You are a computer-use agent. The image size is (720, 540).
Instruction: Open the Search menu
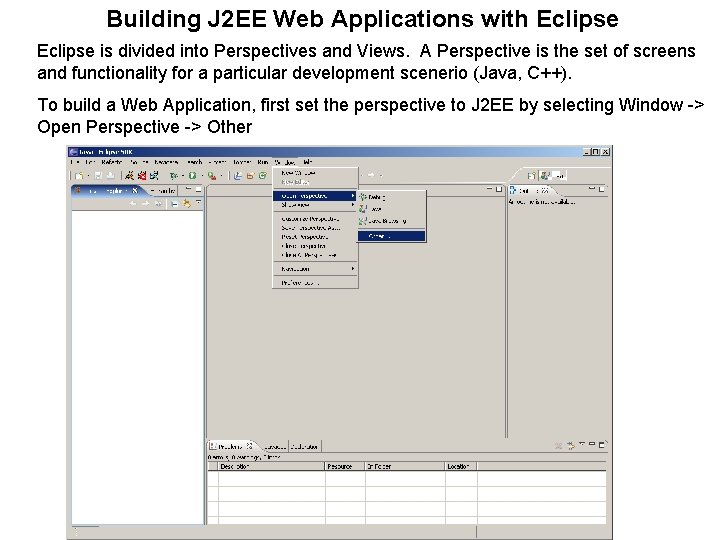195,162
